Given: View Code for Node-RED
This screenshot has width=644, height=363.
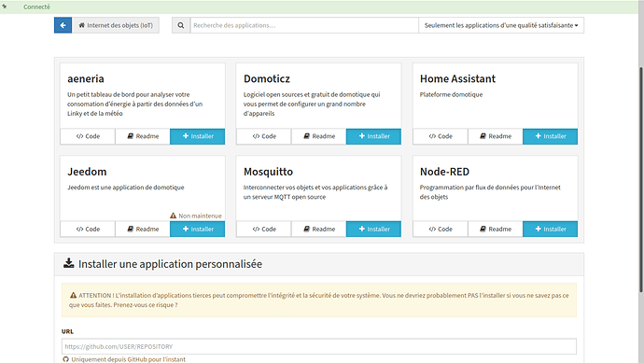Looking at the screenshot, I should click(441, 230).
